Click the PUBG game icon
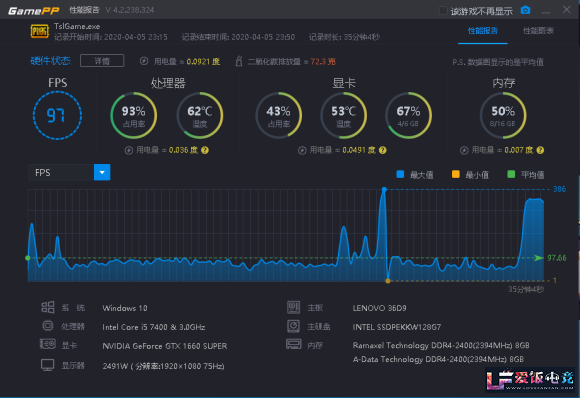580x398 pixels. [x=40, y=31]
